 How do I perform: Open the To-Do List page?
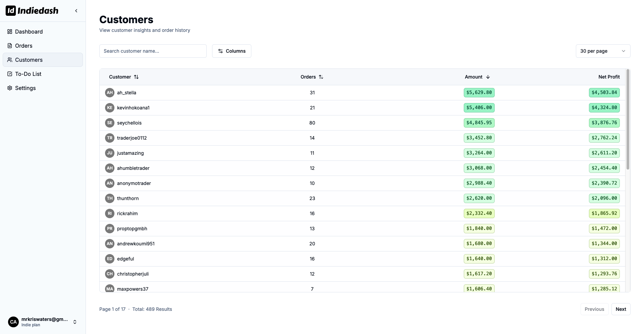(43, 74)
